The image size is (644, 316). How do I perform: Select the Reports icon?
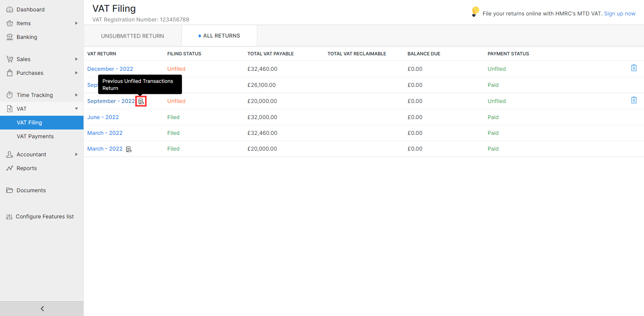[10, 168]
